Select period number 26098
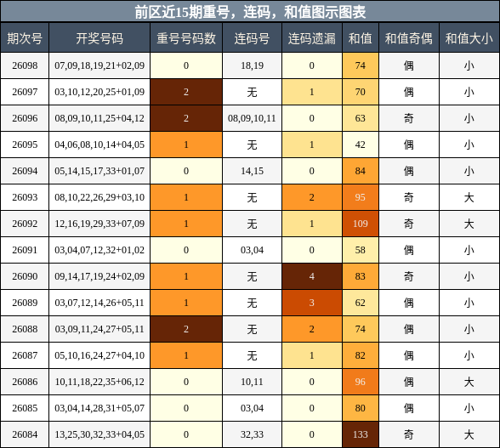The width and height of the screenshot is (500, 448). pyautogui.click(x=25, y=65)
